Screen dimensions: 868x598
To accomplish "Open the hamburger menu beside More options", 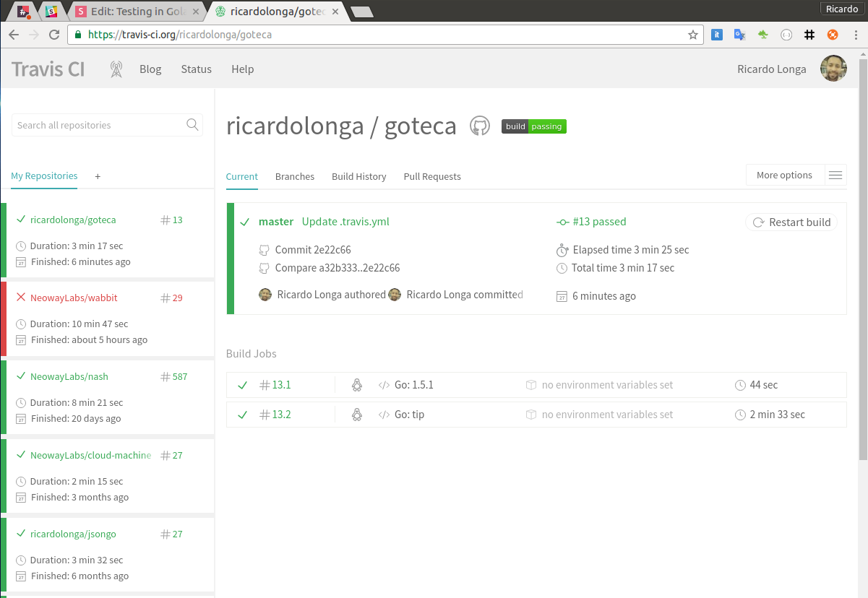I will tap(835, 175).
